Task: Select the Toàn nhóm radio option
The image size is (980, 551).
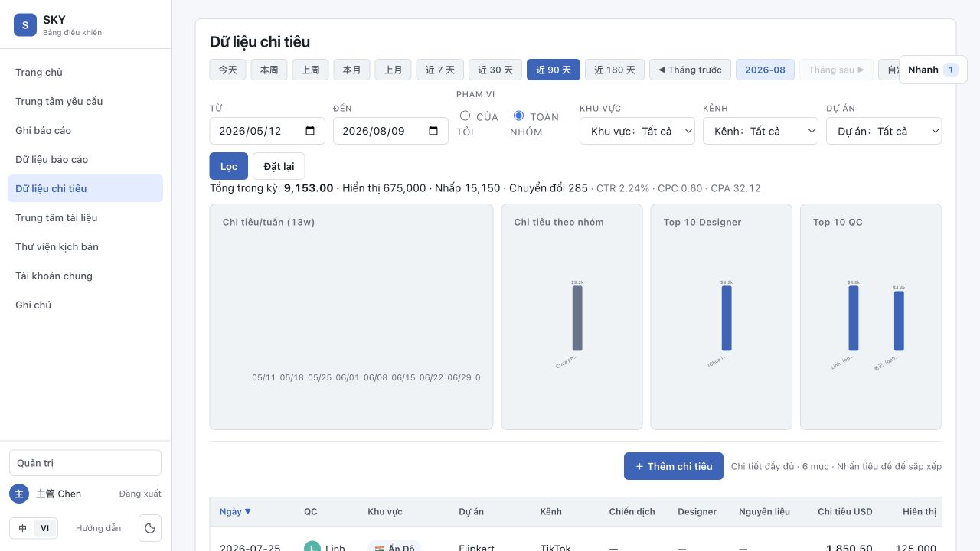Action: tap(518, 116)
